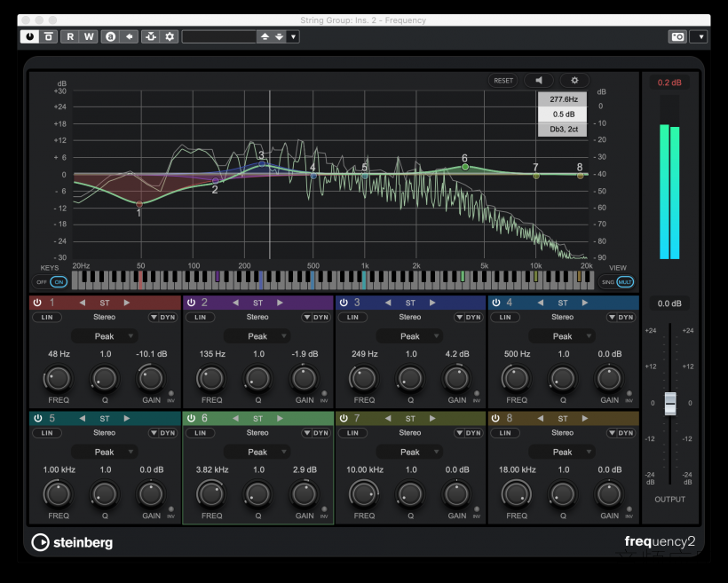Image resolution: width=728 pixels, height=583 pixels.
Task: Click the RESET button above the graph
Action: (x=503, y=80)
